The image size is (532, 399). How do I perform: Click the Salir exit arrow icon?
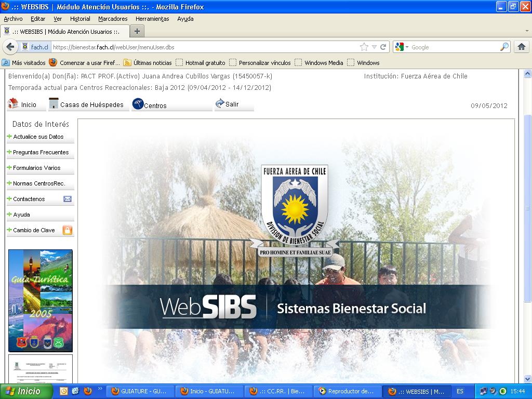pyautogui.click(x=220, y=104)
